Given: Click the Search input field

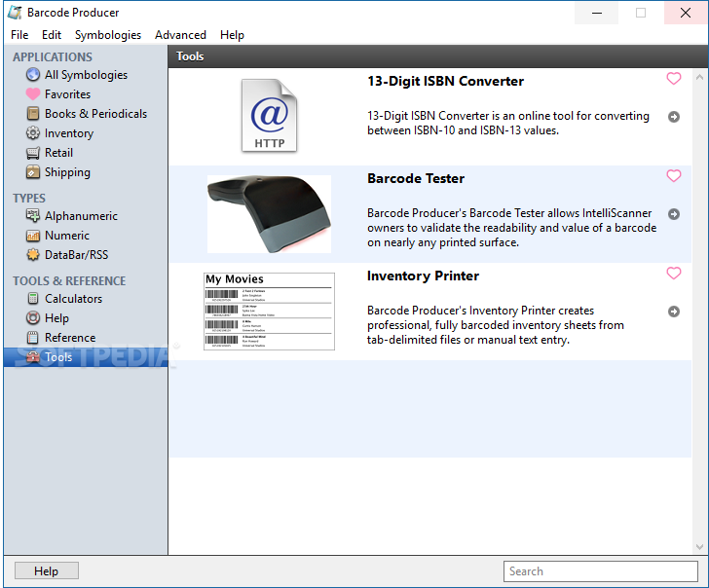Looking at the screenshot, I should click(601, 571).
